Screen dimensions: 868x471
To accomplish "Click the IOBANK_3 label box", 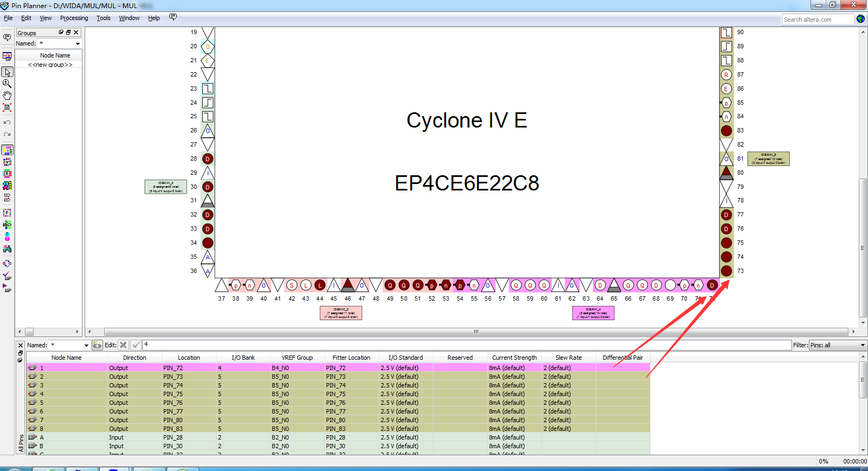I will pyautogui.click(x=341, y=313).
